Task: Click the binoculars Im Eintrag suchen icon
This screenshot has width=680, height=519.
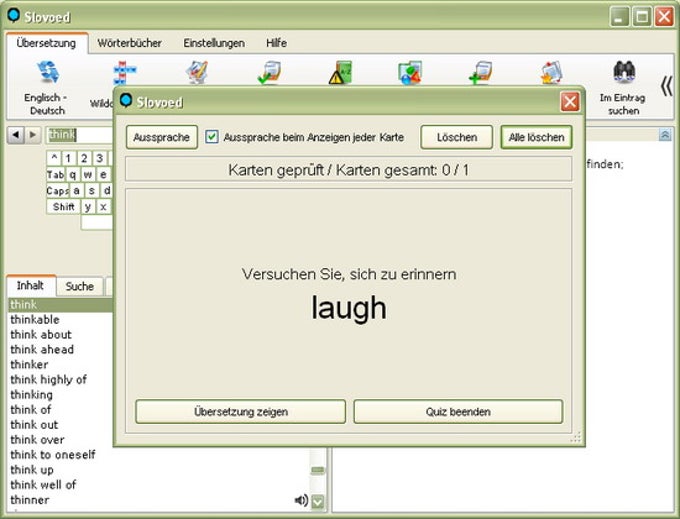Action: point(624,72)
